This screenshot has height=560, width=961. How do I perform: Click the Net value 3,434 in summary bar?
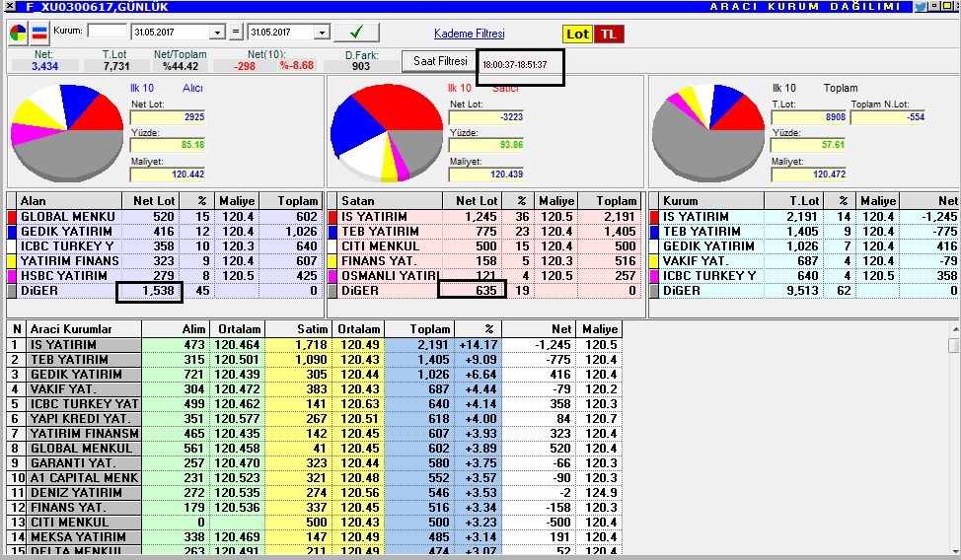(x=44, y=65)
